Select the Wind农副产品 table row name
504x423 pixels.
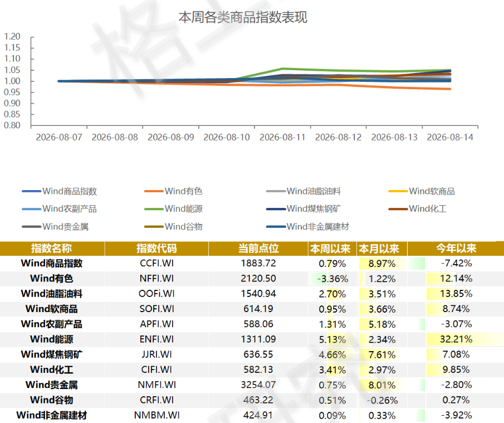coord(51,324)
